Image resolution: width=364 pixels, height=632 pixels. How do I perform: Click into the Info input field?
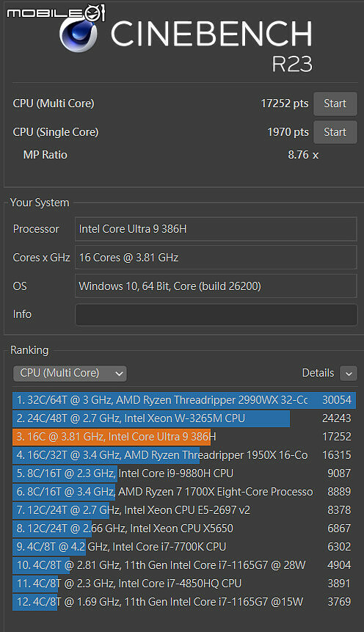click(x=216, y=314)
